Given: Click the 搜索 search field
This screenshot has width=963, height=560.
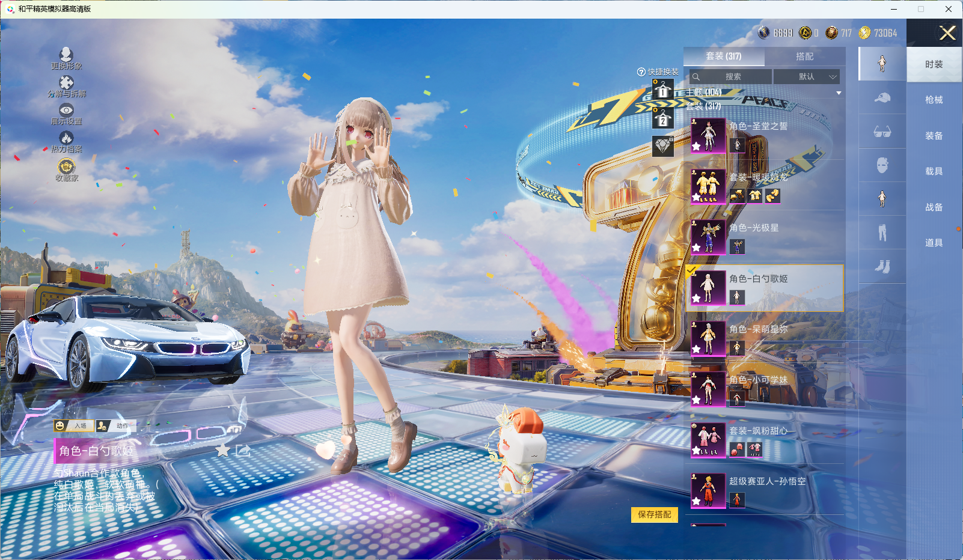Looking at the screenshot, I should coord(730,77).
